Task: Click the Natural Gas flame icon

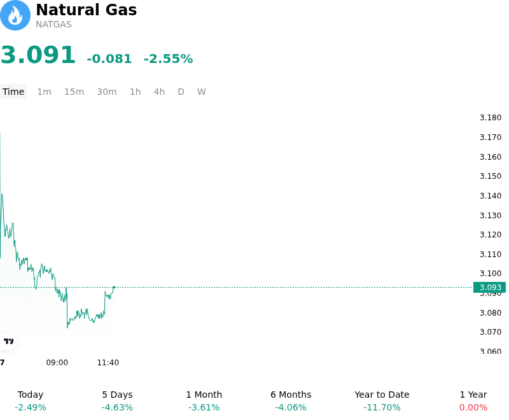Action: 15,15
